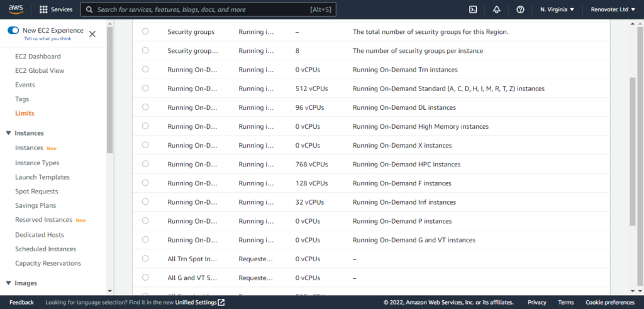Open the Privacy footer link

click(537, 303)
